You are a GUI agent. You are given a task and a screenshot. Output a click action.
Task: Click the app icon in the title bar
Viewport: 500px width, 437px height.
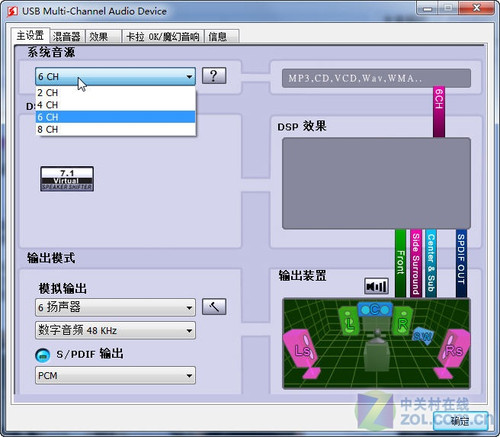click(12, 11)
